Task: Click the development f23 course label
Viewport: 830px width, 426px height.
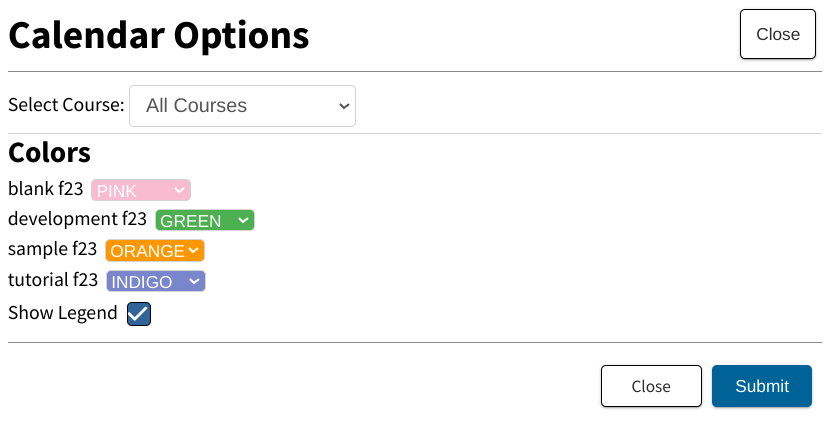Action: 77,219
